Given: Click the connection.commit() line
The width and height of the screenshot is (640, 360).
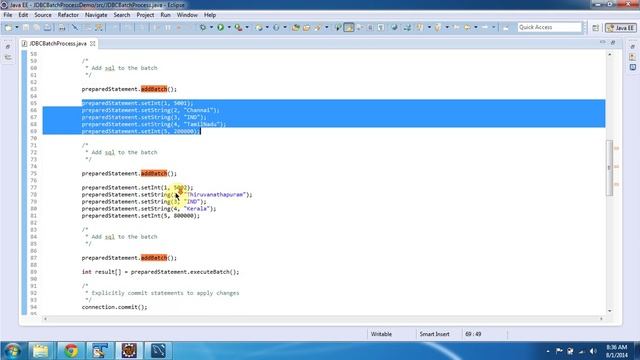Looking at the screenshot, I should pyautogui.click(x=114, y=307).
